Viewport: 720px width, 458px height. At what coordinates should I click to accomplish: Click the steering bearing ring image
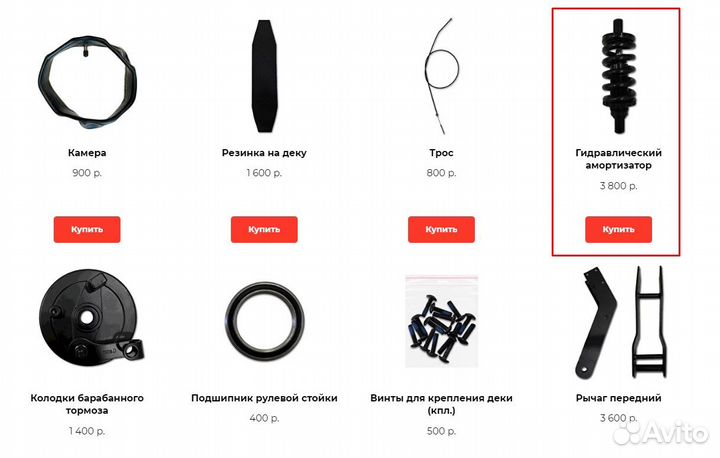(x=264, y=318)
